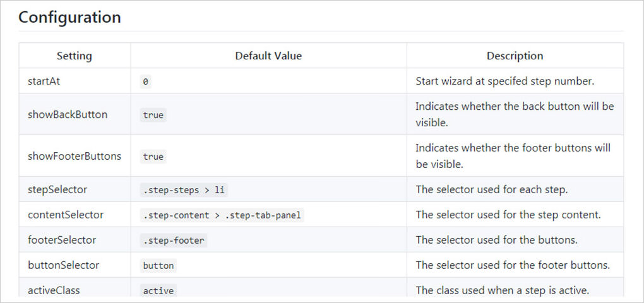
Task: Click the .step-content > .step-tab-panel code
Action: tap(222, 215)
